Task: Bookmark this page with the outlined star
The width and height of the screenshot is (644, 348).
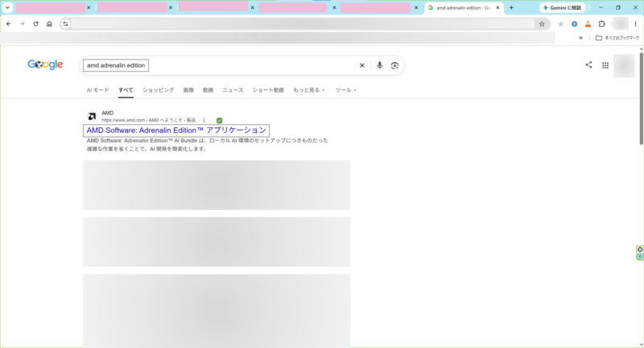Action: [542, 24]
